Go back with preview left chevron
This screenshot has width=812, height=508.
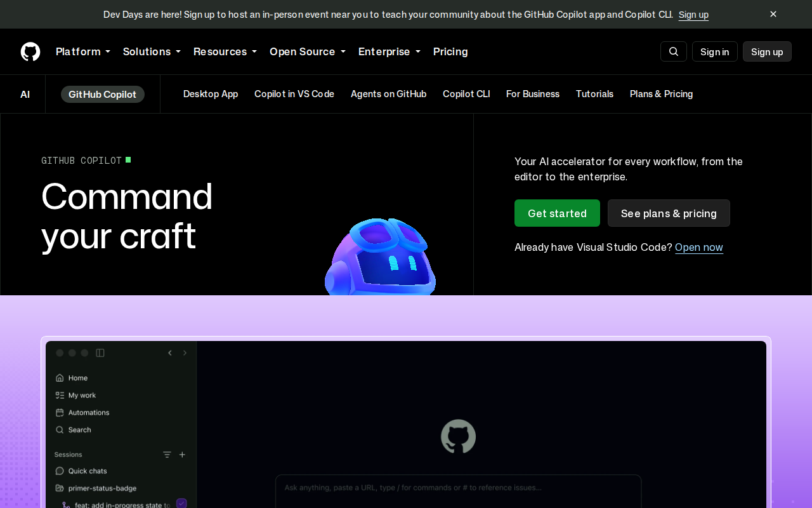(170, 353)
